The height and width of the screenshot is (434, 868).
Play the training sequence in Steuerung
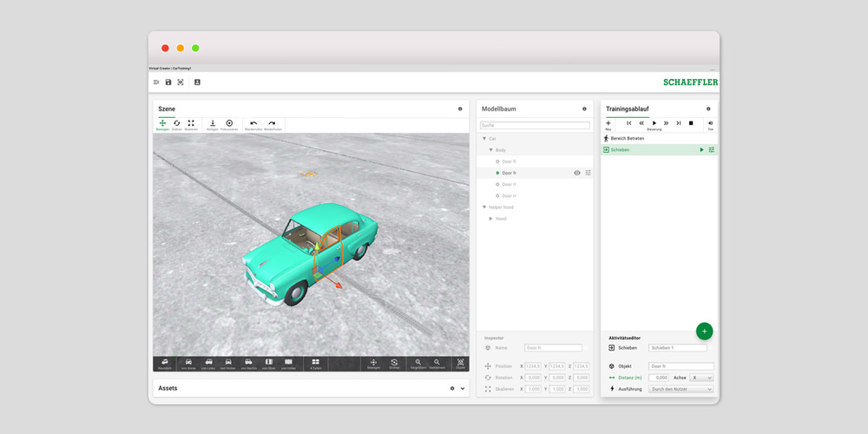click(x=654, y=123)
